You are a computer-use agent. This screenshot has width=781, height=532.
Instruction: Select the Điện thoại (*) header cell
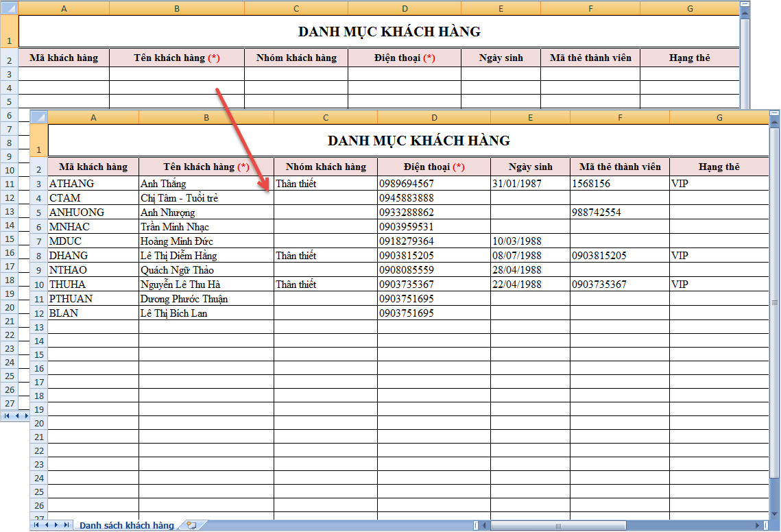(434, 166)
